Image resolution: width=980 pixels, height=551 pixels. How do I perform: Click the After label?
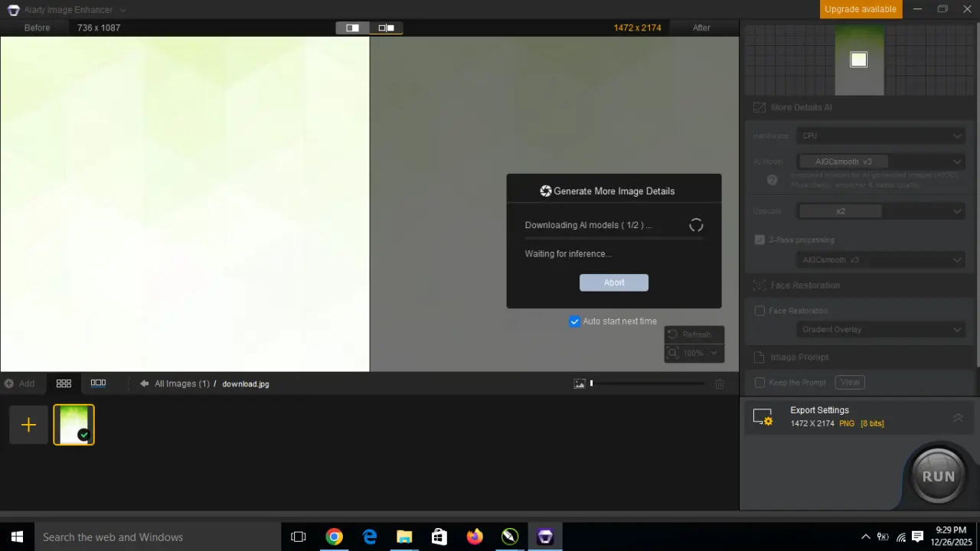[701, 28]
